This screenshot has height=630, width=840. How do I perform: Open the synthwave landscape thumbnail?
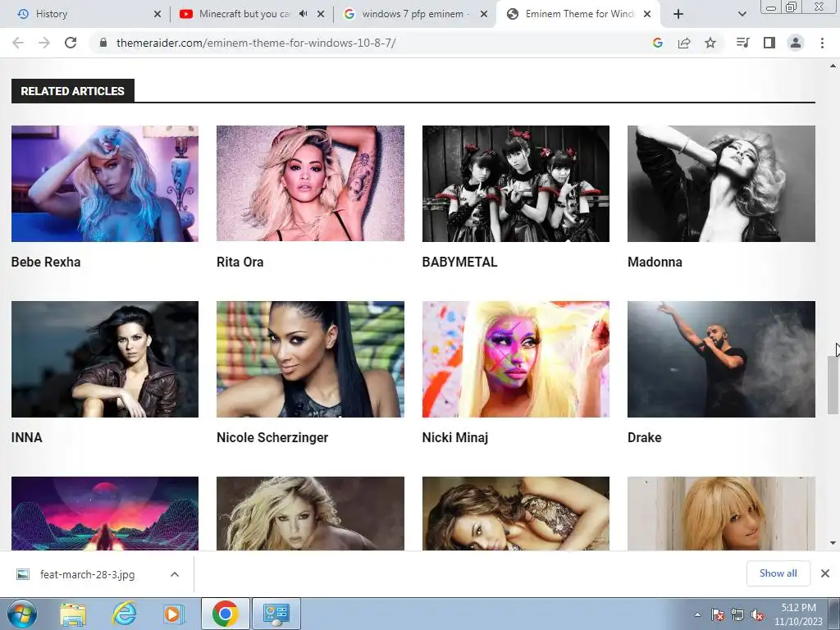click(105, 514)
